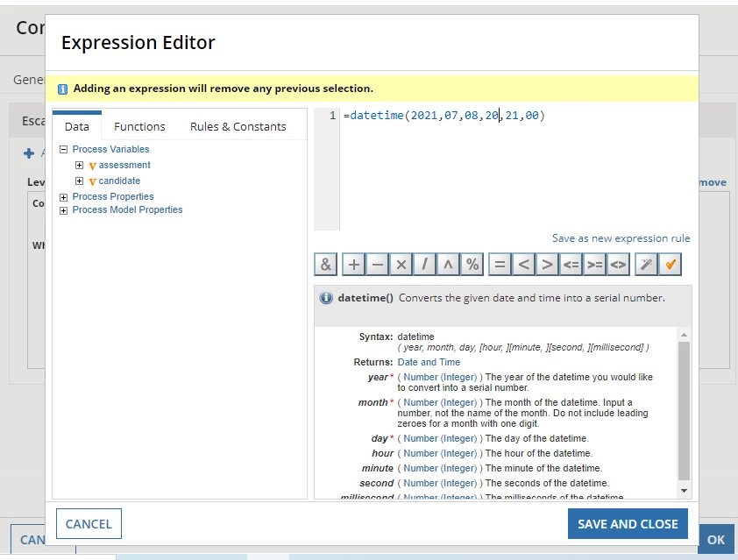Click SAVE AND CLOSE button

click(x=628, y=524)
